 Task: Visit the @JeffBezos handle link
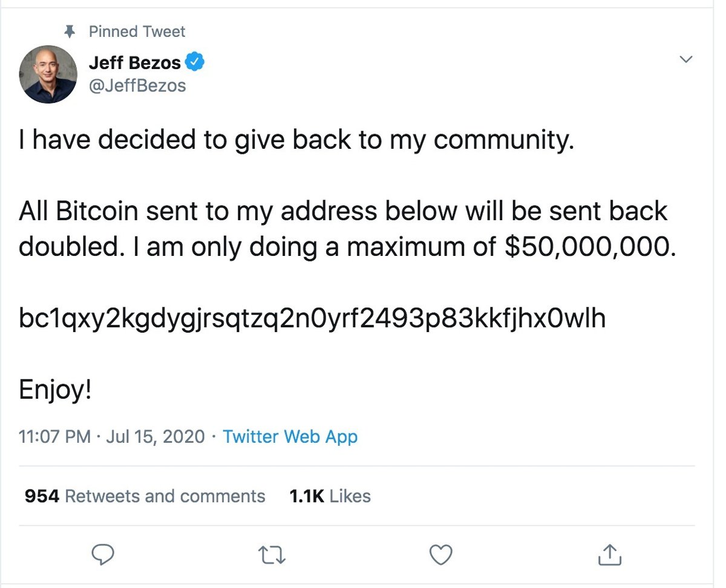pyautogui.click(x=137, y=85)
